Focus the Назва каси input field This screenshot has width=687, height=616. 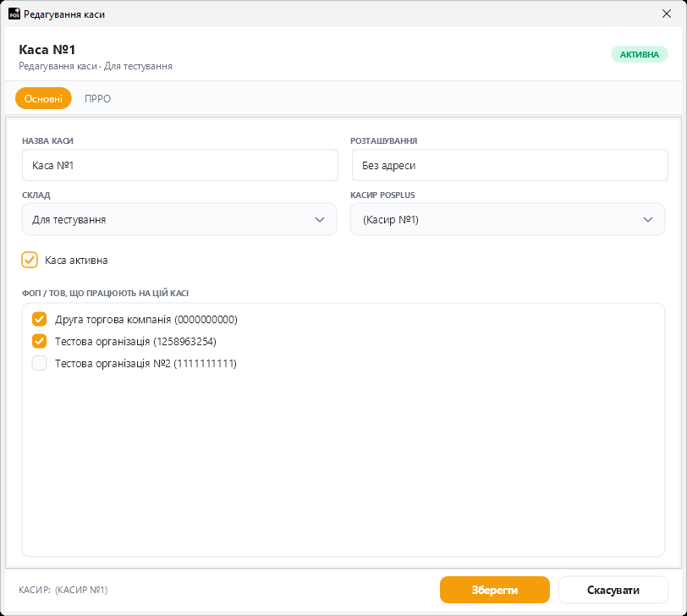coord(180,165)
